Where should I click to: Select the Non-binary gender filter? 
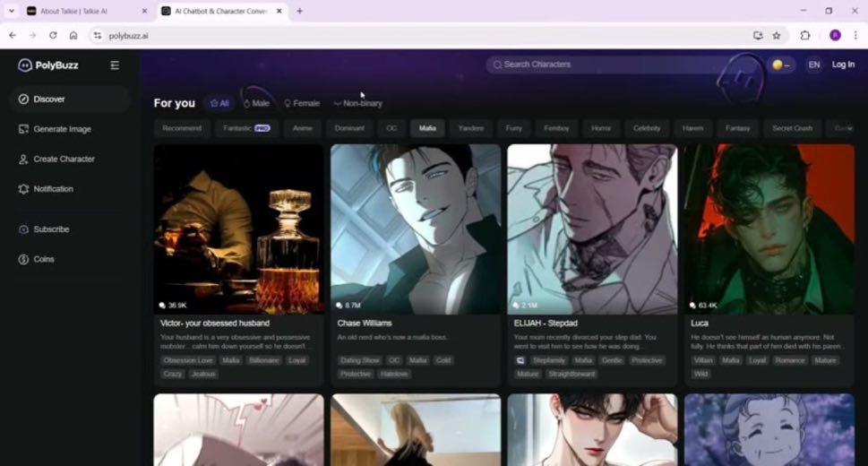358,103
